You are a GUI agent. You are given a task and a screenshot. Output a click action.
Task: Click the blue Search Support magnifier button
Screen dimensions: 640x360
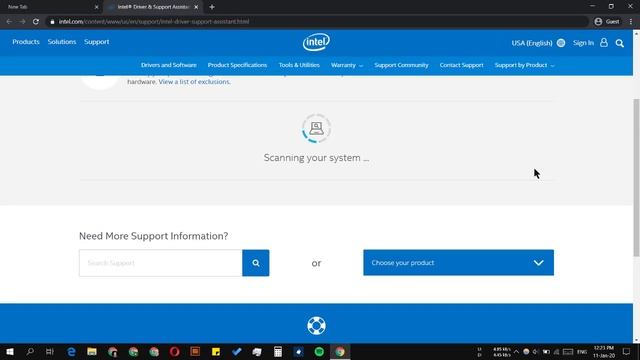[256, 263]
